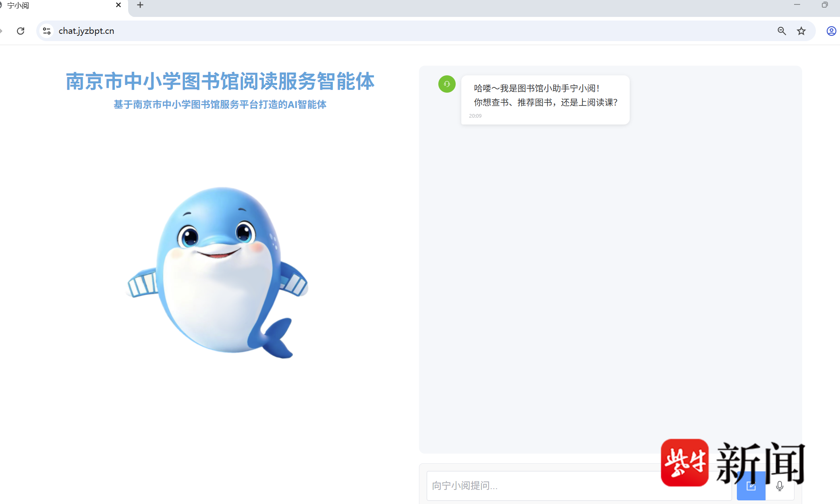Click the zoom magnifier icon in address bar
840x504 pixels.
click(782, 31)
